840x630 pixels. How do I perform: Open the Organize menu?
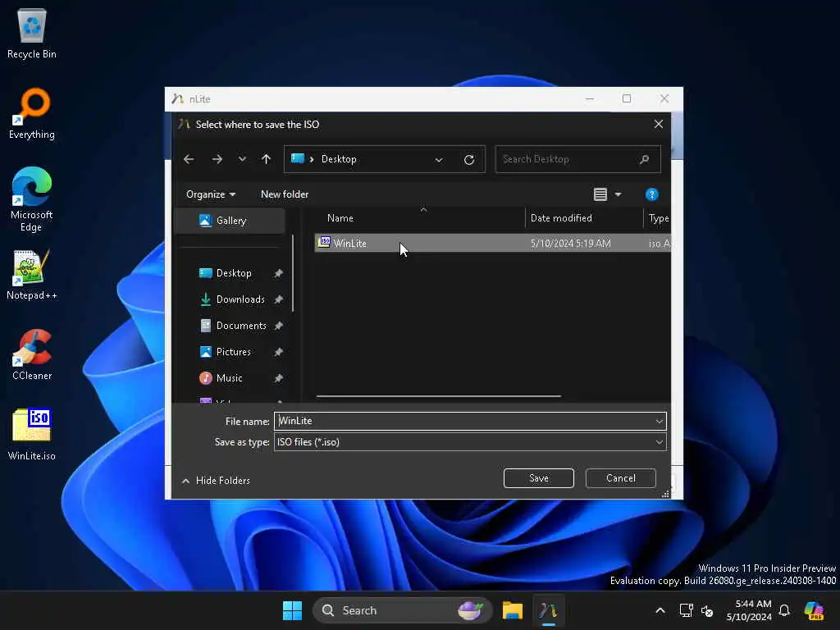[x=211, y=194]
